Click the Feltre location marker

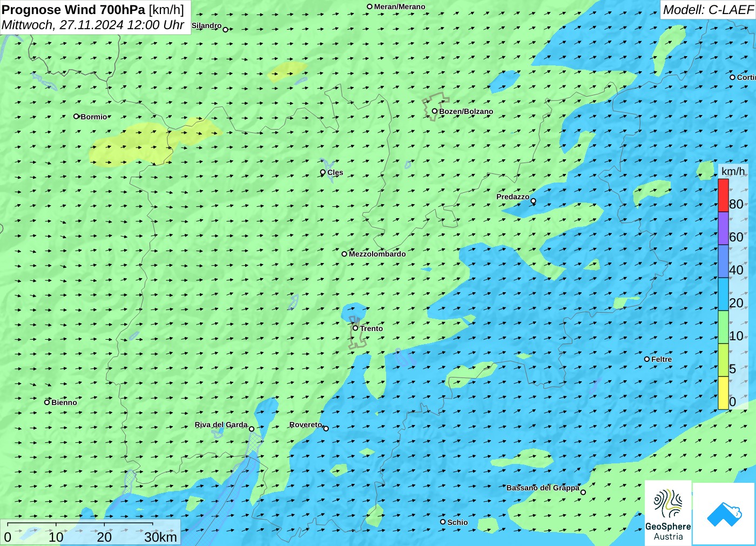tap(647, 359)
